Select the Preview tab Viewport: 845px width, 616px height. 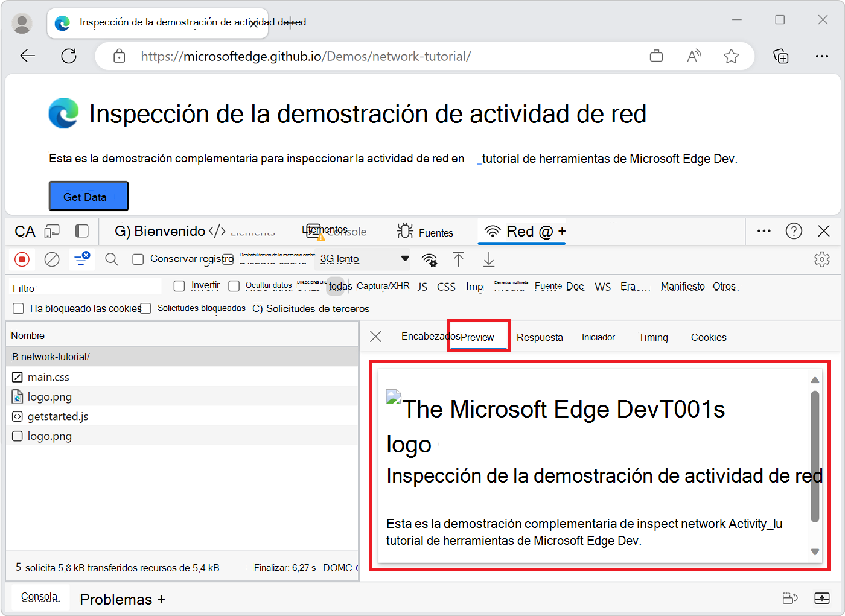pyautogui.click(x=477, y=337)
